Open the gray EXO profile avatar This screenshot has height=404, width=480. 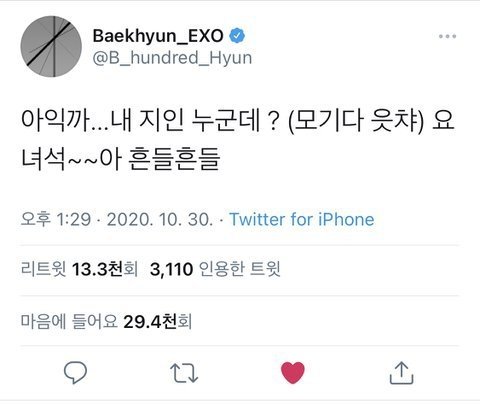(51, 46)
